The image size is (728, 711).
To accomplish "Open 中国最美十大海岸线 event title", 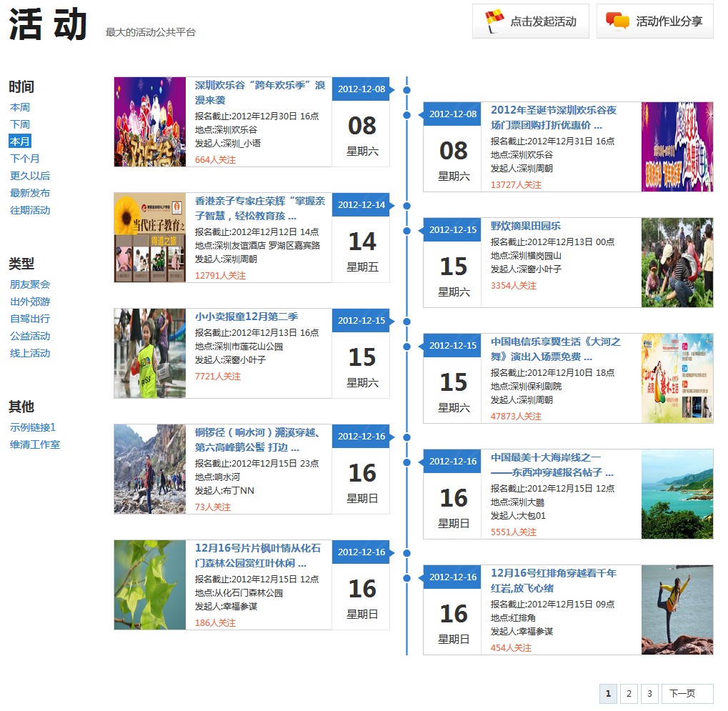I will coord(552,465).
